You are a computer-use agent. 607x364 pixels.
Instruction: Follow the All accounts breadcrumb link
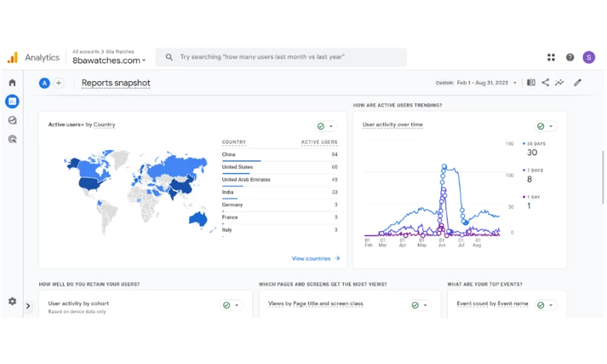pyautogui.click(x=86, y=52)
